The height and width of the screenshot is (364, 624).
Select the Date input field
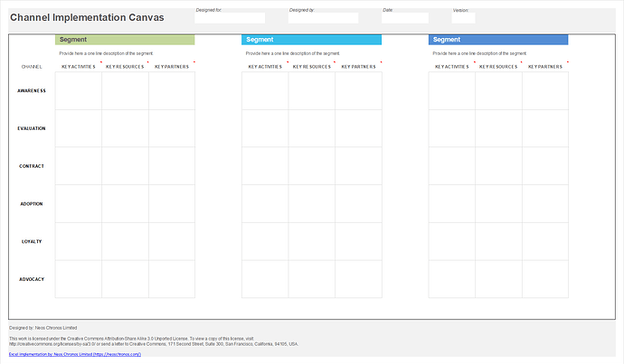(x=405, y=18)
